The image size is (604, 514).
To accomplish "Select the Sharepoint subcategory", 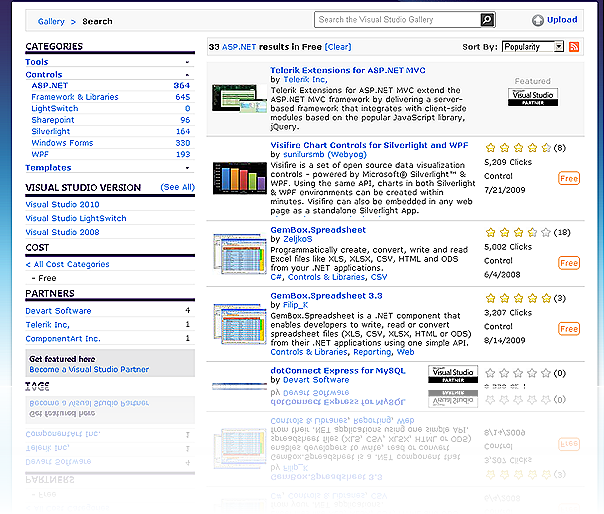I will pyautogui.click(x=53, y=120).
